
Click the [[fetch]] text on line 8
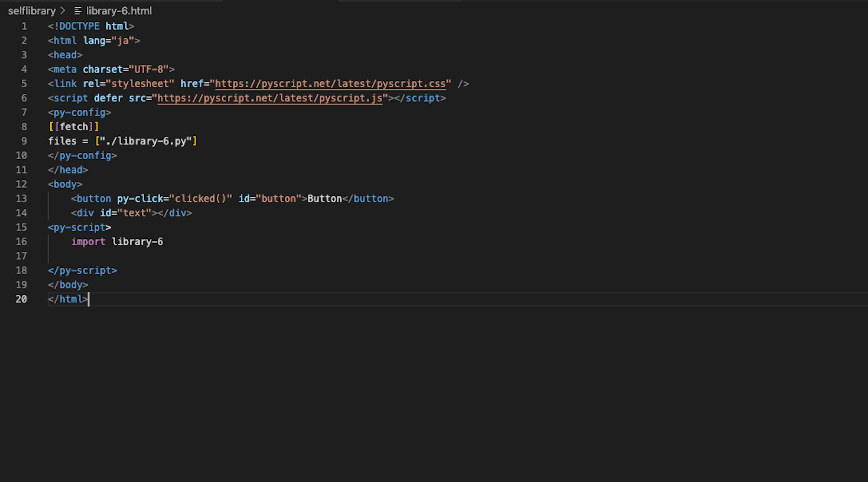pyautogui.click(x=73, y=126)
